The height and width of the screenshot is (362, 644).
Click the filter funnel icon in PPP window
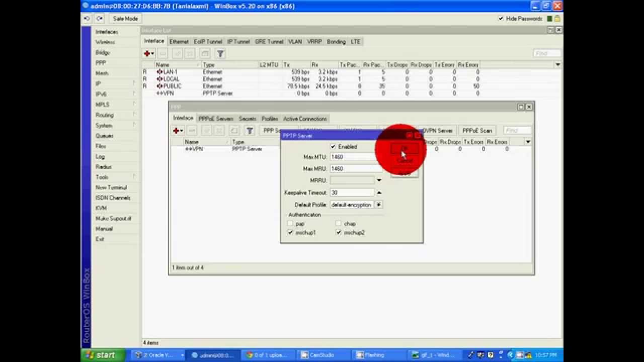[250, 131]
